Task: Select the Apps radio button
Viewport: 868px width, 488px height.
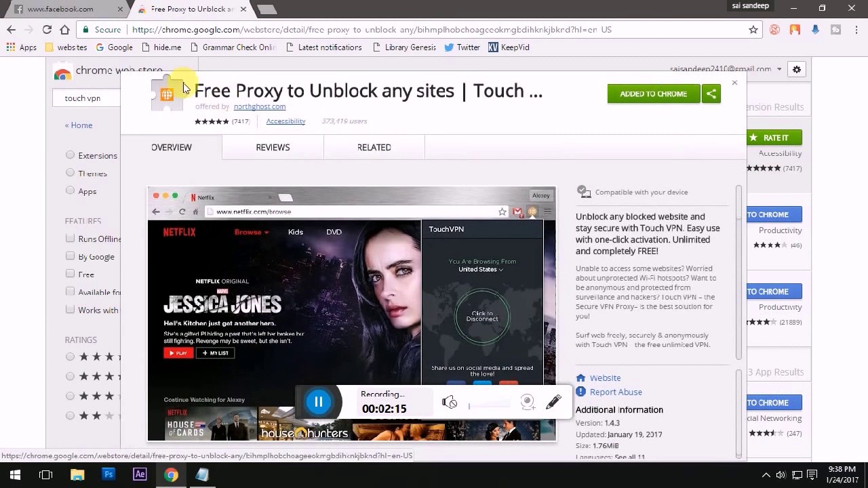Action: coord(70,190)
